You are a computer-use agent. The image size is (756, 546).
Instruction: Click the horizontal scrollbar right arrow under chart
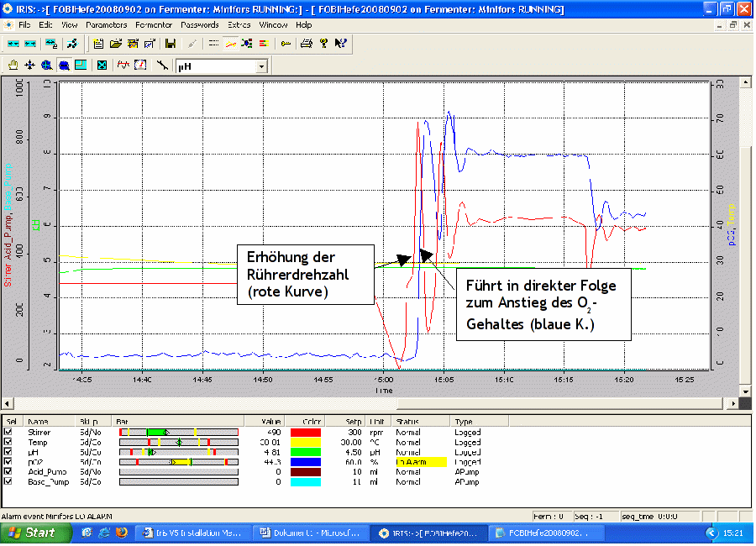point(733,404)
